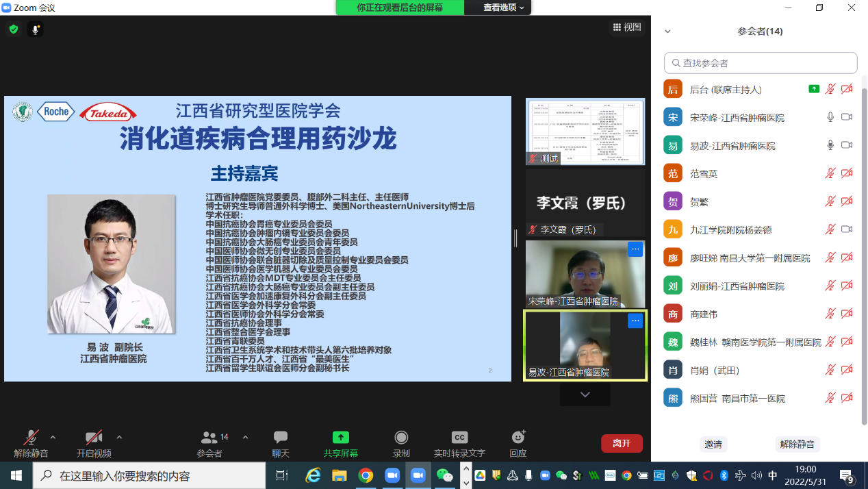868x489 pixels.
Task: Click the green encryption shield icon
Action: 13,29
